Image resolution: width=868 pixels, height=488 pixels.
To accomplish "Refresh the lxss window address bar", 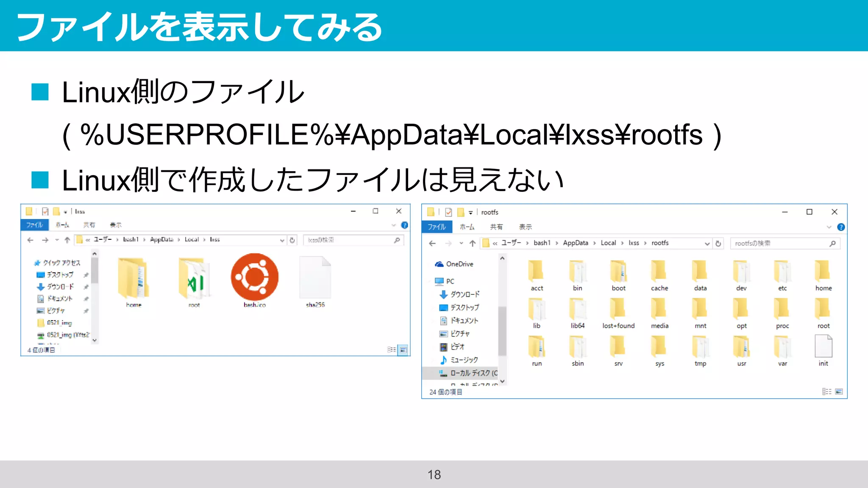I will 292,240.
